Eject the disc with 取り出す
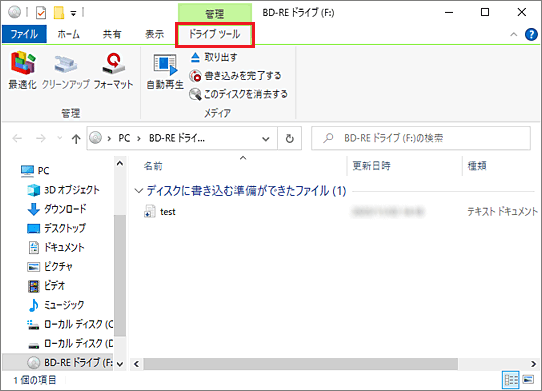 [x=214, y=57]
